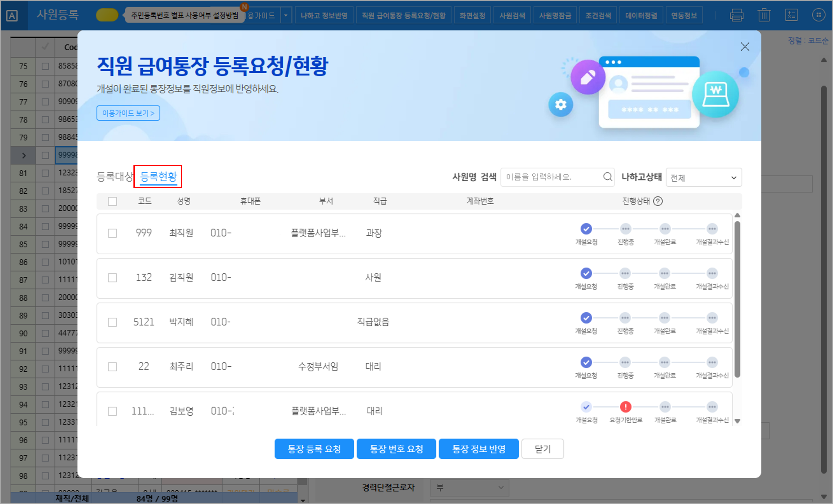Image resolution: width=833 pixels, height=504 pixels.
Task: Open the 이용가이드 보기 link
Action: [128, 113]
